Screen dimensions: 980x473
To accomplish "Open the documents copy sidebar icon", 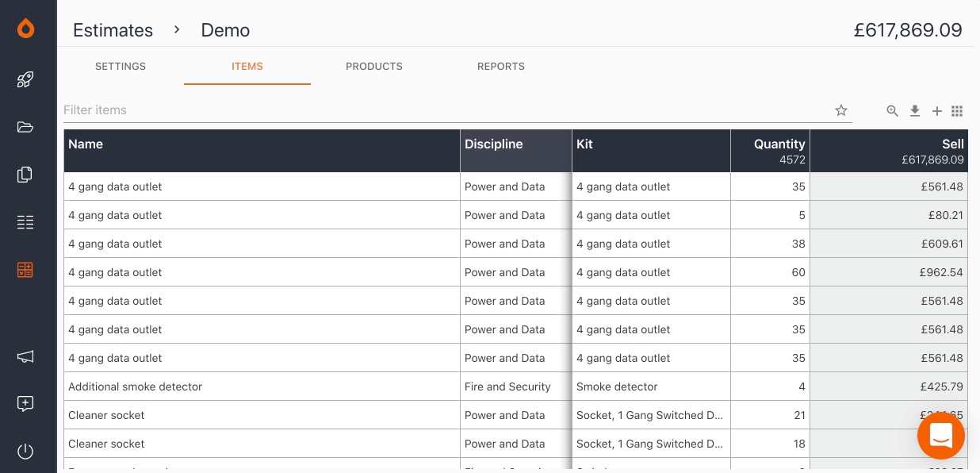I will pos(25,175).
